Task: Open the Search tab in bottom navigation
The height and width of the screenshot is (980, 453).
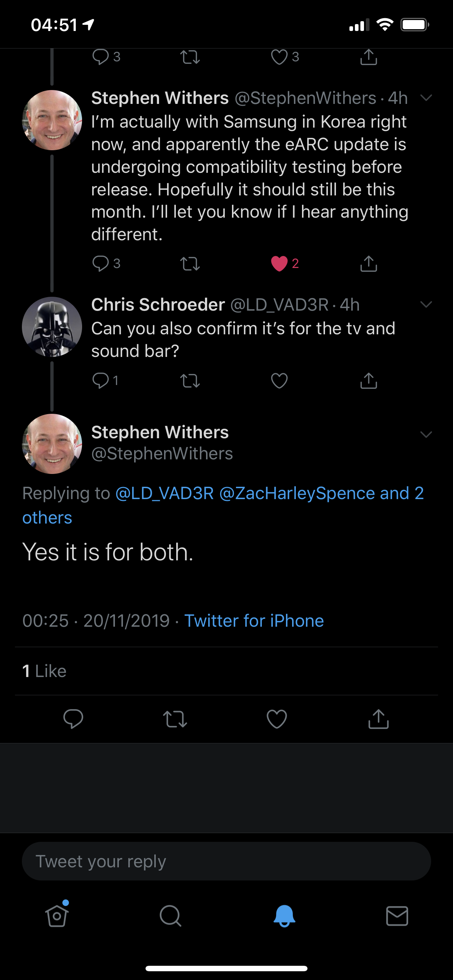Action: pyautogui.click(x=170, y=915)
